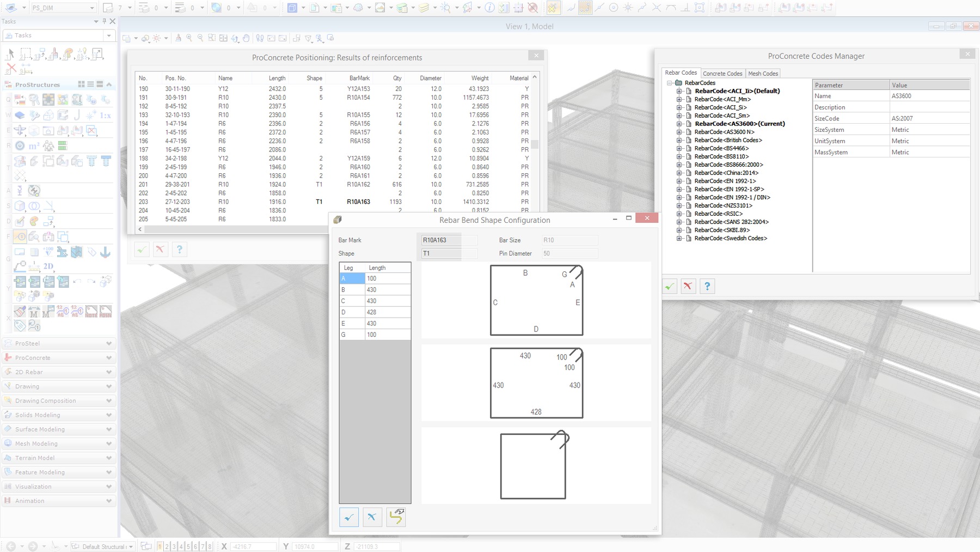This screenshot has height=552, width=980.
Task: Click the revert arrow icon in Rebar Bend dialog
Action: pos(396,517)
